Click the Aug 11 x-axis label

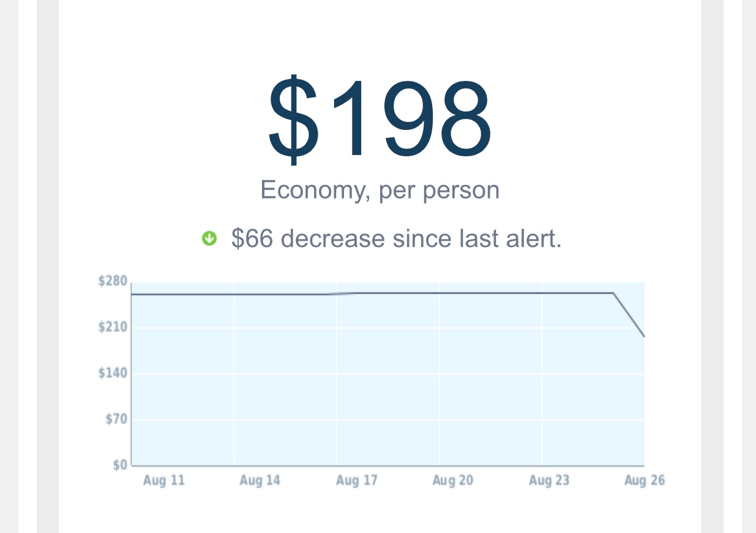[x=164, y=481]
